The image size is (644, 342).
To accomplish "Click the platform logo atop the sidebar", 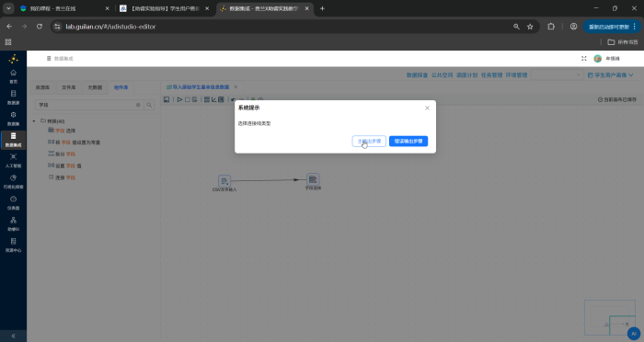I will tap(13, 59).
